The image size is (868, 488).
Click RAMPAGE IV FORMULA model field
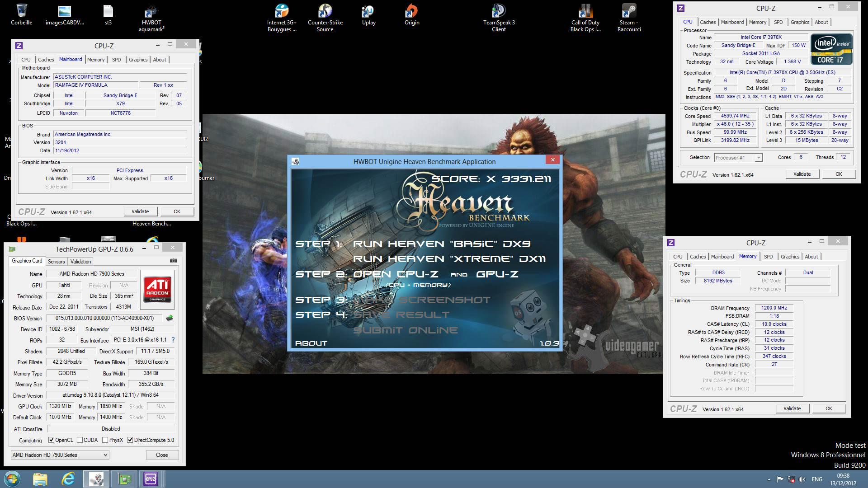point(95,85)
